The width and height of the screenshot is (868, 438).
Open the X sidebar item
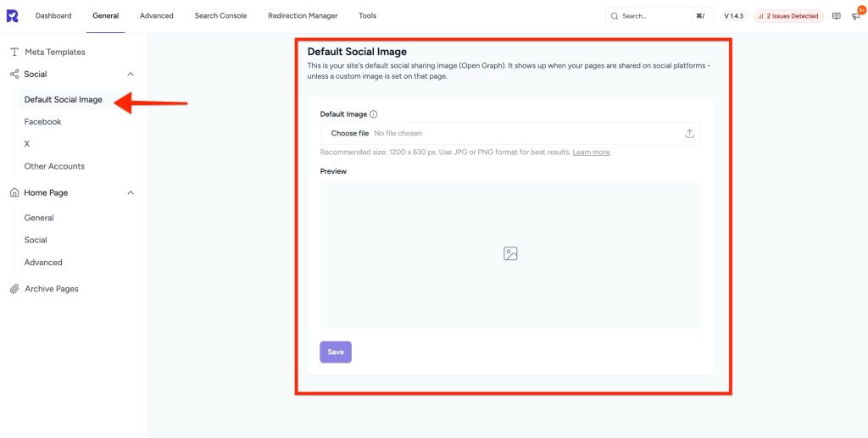click(27, 144)
